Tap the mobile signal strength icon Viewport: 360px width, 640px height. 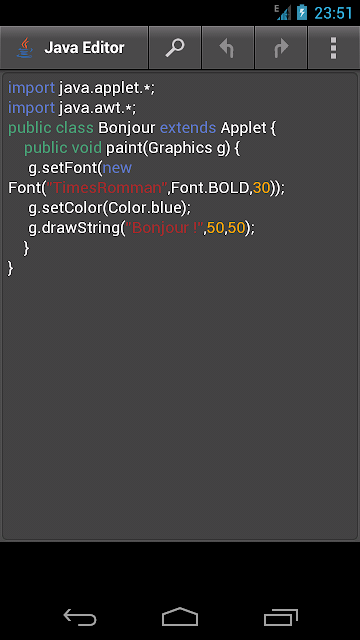coord(283,12)
